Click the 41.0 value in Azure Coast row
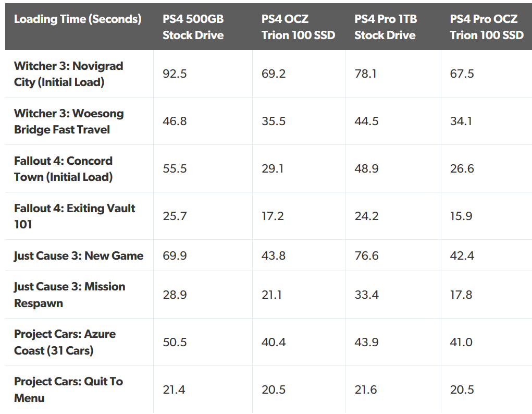 [461, 343]
